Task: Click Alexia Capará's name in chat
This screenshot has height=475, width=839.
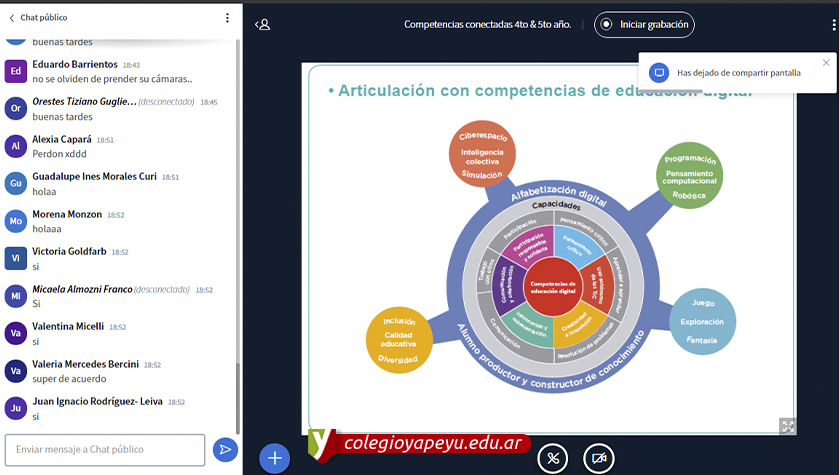Action: click(61, 139)
